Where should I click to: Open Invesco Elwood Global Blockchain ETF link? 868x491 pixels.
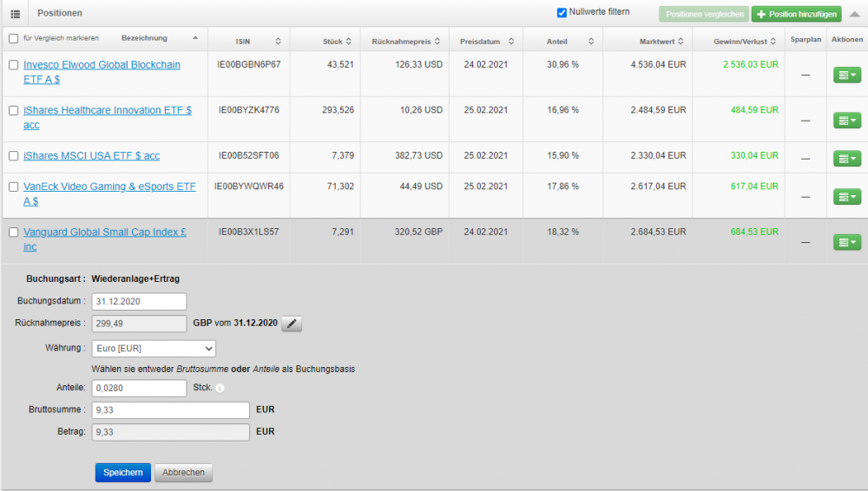pyautogui.click(x=102, y=72)
